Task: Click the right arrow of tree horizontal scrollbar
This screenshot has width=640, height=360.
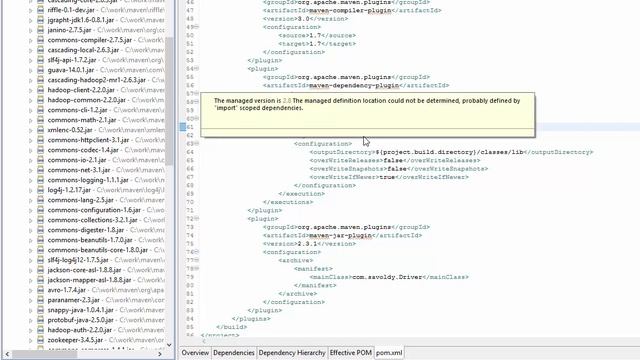Action: pyautogui.click(x=160, y=354)
